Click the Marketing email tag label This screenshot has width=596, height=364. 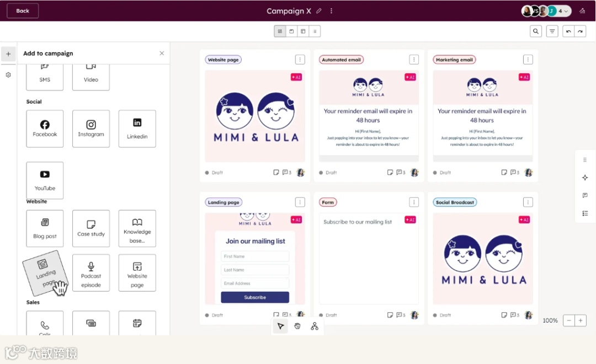[454, 60]
